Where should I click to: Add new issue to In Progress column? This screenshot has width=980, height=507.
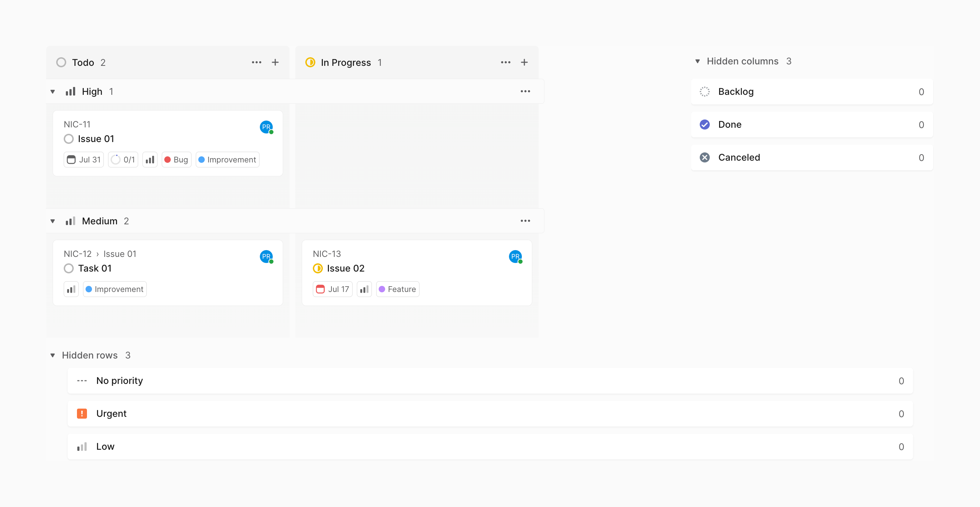click(x=524, y=62)
